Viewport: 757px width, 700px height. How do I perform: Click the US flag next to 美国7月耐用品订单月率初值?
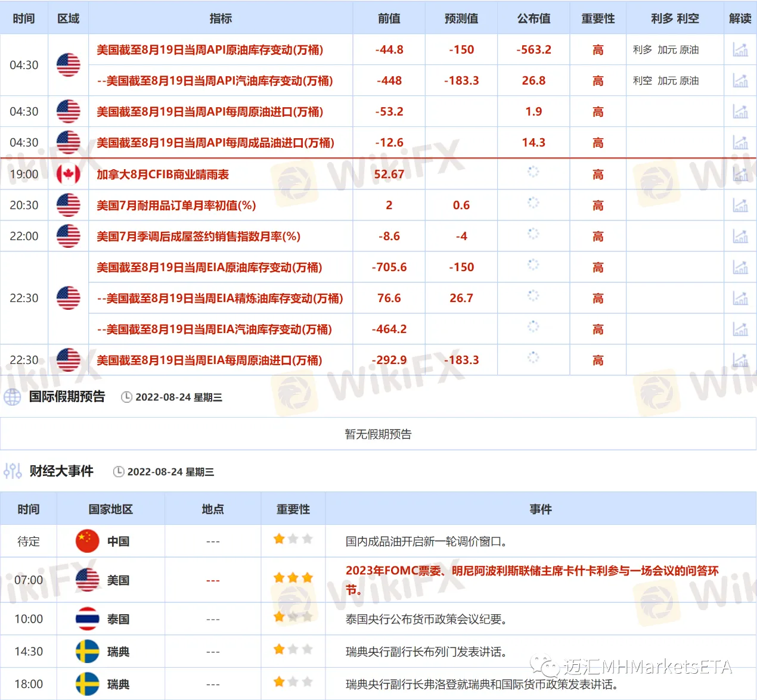(69, 205)
